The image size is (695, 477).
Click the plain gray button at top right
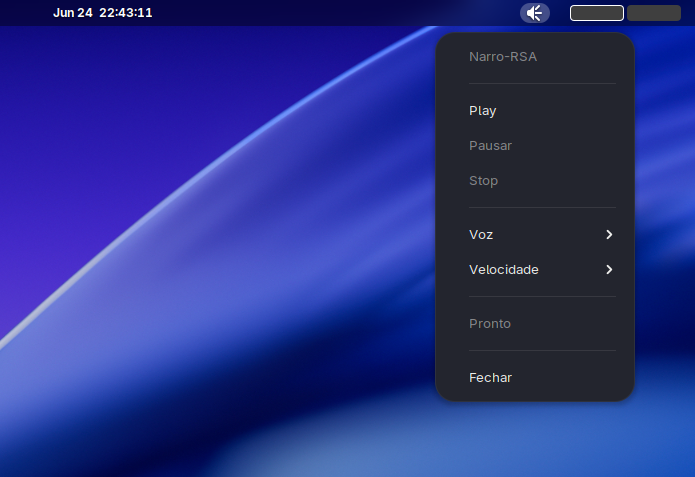coord(654,13)
